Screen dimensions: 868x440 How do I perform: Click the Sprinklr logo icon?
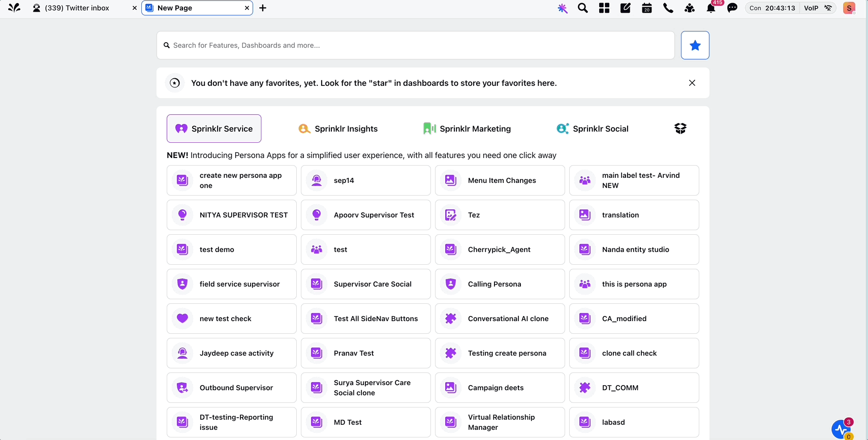coord(14,8)
